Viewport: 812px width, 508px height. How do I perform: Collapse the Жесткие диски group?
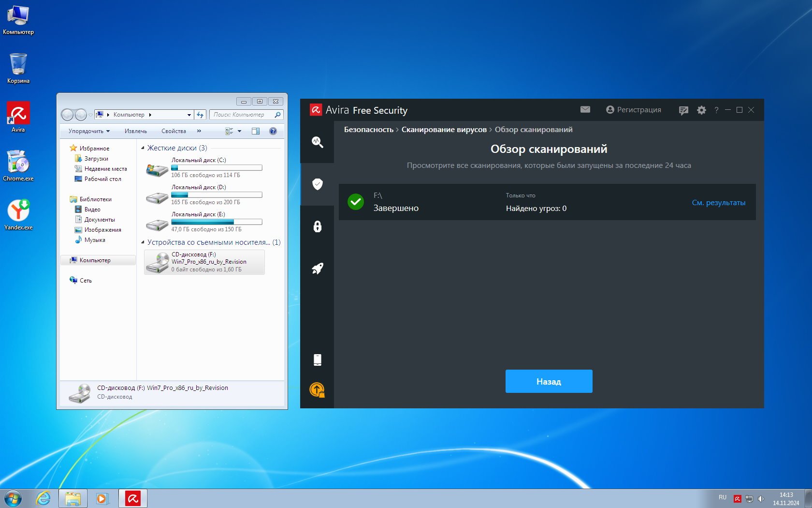point(143,148)
